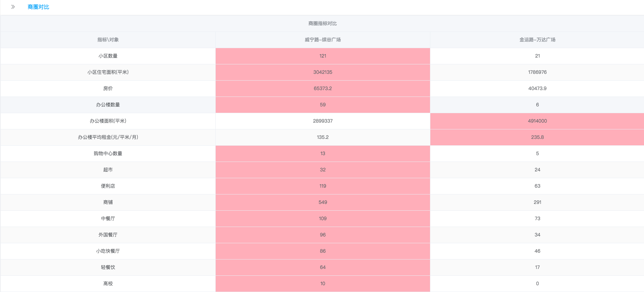Click the 商圈指标对比 table title
644x292 pixels.
(x=322, y=23)
